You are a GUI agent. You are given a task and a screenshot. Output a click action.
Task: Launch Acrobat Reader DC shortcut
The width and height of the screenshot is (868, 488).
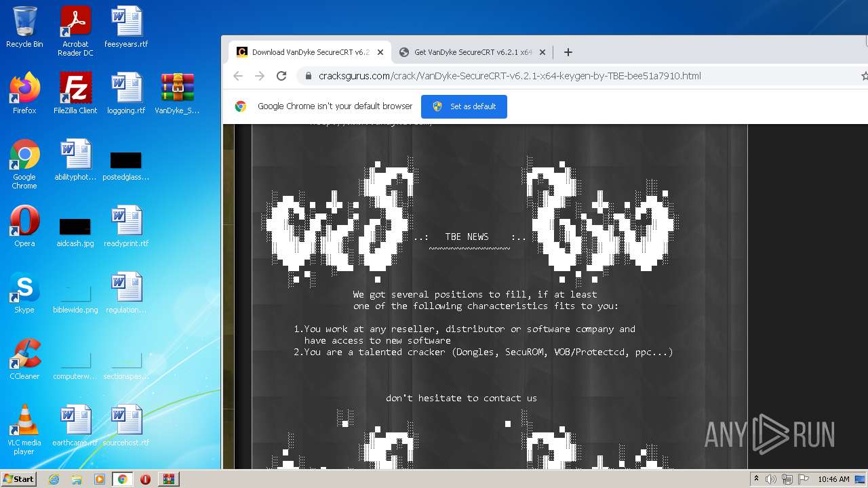pos(75,31)
